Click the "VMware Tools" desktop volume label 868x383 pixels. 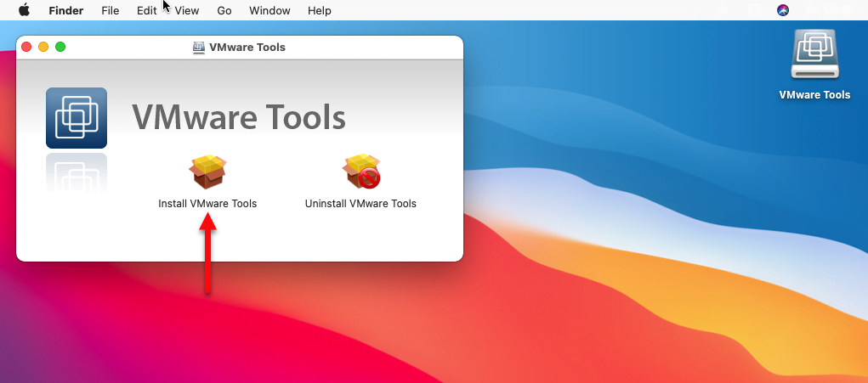pos(814,94)
